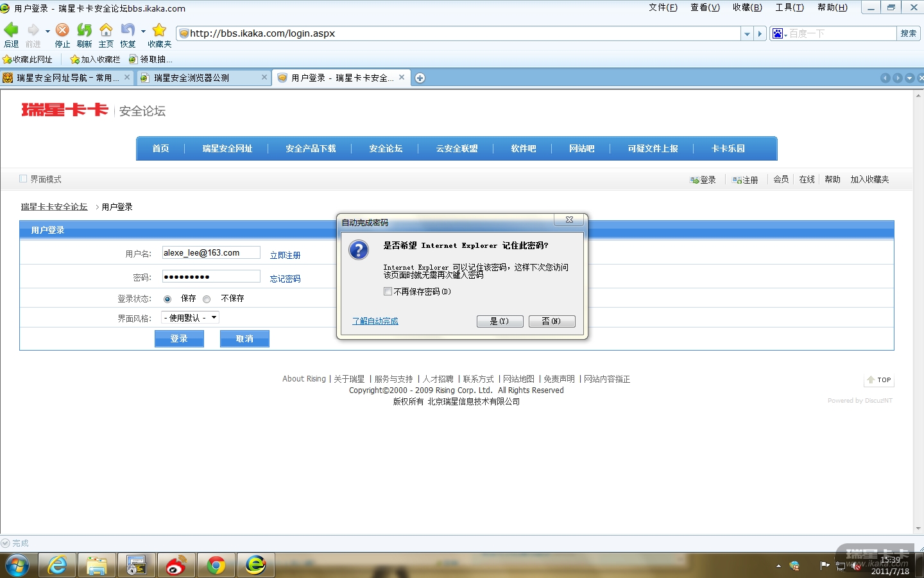Viewport: 924px width, 578px height.
Task: Close the 瑞星安全浏览器公测 tab
Action: (x=264, y=77)
